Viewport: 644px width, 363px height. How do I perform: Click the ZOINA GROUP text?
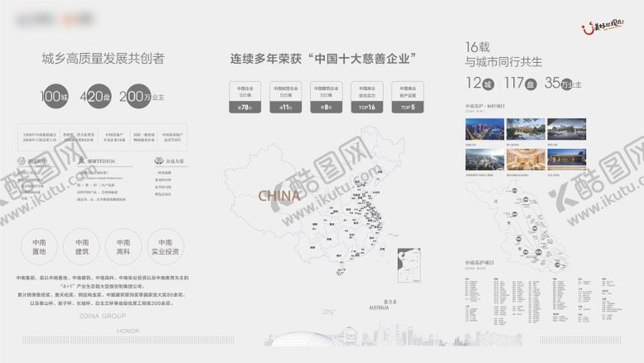(x=103, y=316)
